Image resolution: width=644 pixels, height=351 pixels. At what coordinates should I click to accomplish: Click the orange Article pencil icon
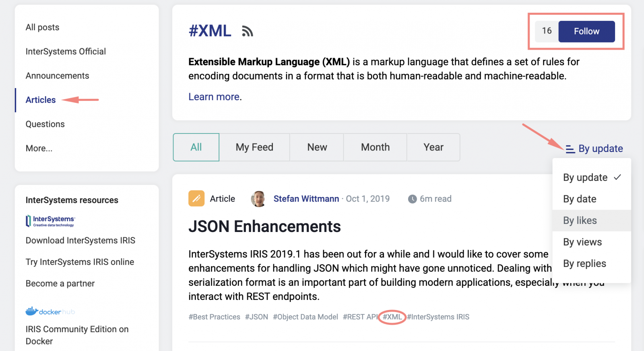coord(196,199)
